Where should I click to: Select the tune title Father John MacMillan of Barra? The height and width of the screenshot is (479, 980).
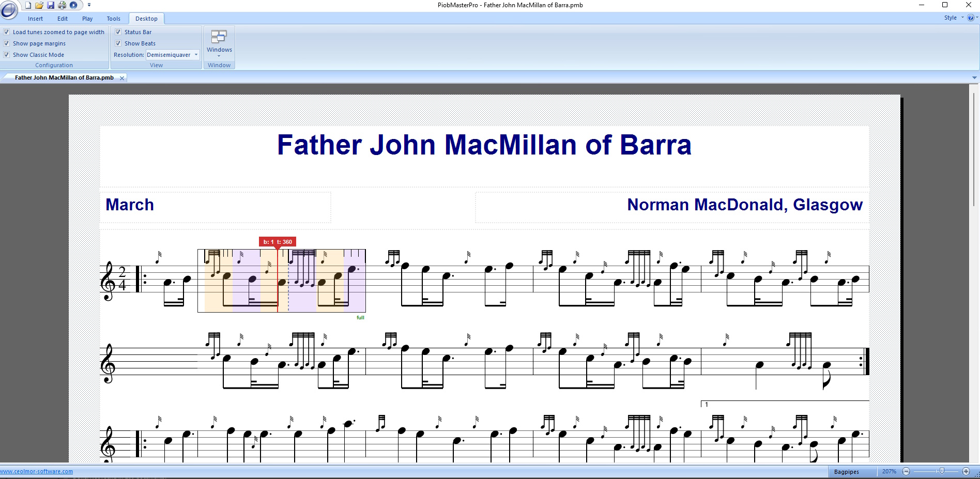tap(484, 145)
